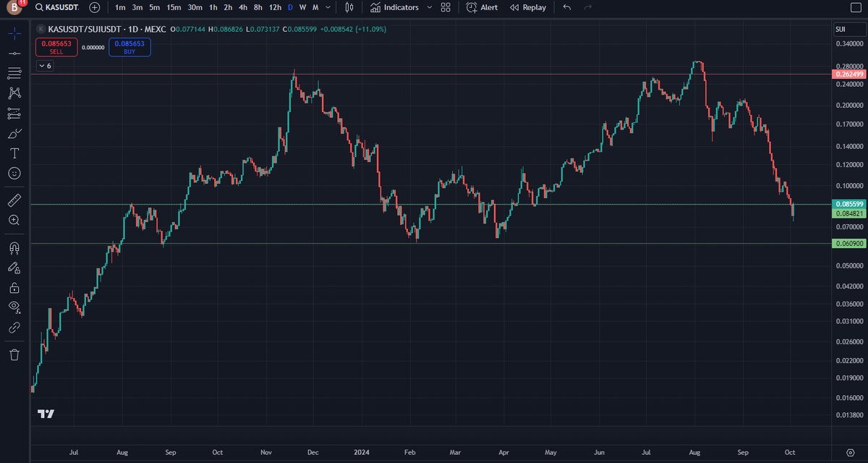Click the trash remove drawings icon

[x=14, y=354]
